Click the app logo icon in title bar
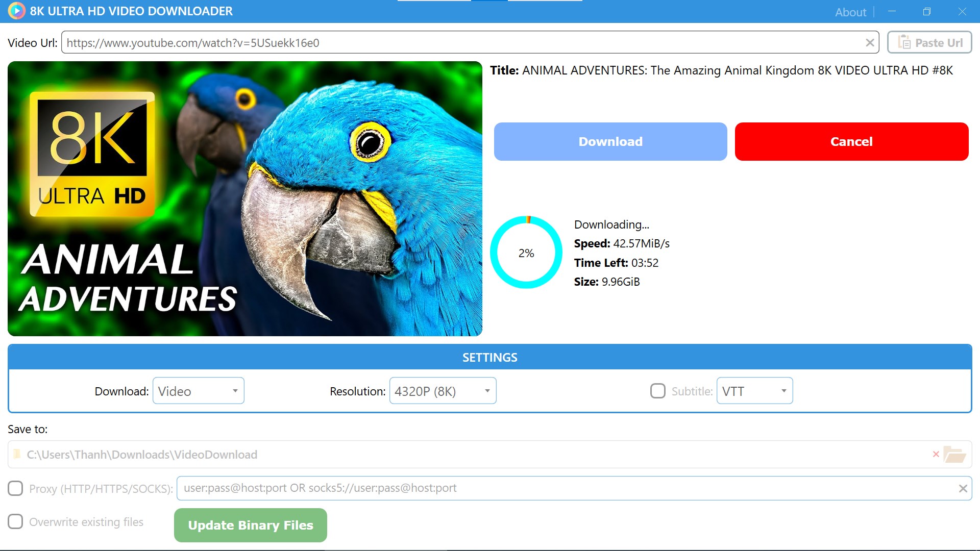 pos(16,11)
